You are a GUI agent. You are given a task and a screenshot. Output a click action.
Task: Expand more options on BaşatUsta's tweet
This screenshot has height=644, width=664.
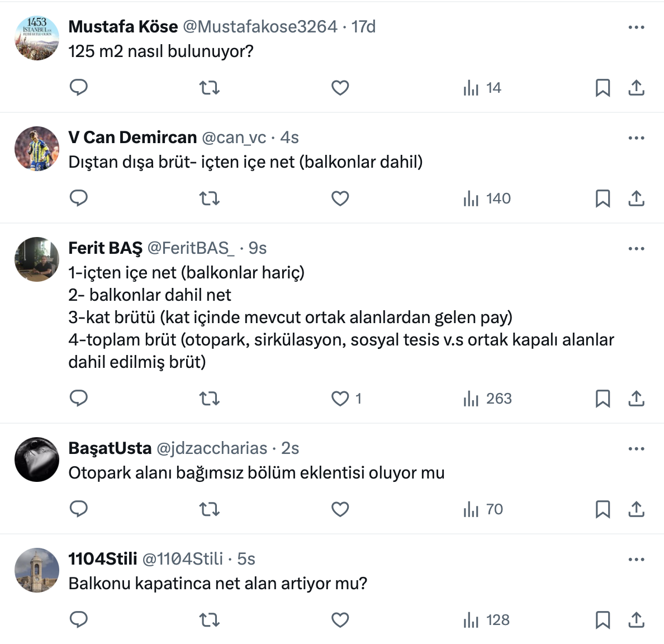click(636, 448)
